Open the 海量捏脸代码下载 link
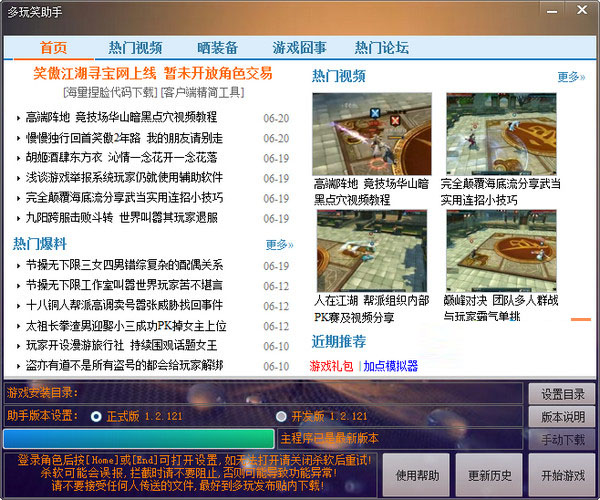 111,92
